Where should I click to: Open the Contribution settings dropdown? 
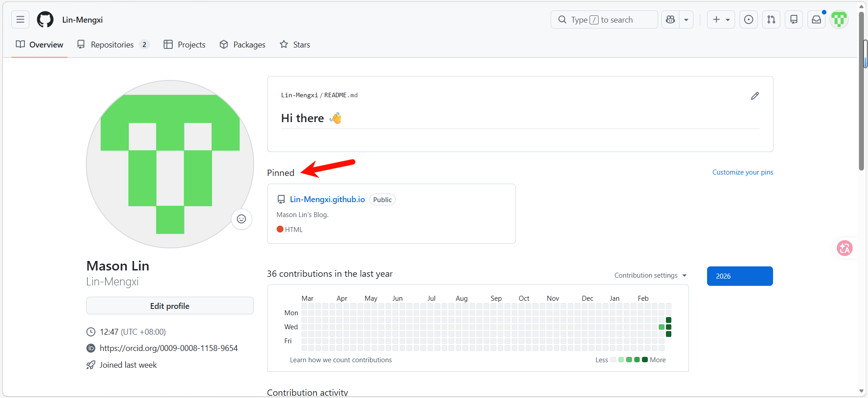[650, 275]
